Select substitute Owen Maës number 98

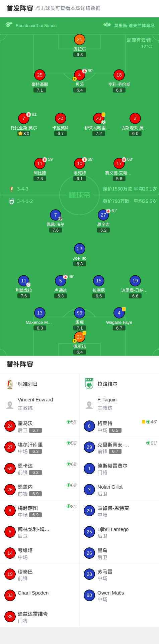tap(119, 596)
